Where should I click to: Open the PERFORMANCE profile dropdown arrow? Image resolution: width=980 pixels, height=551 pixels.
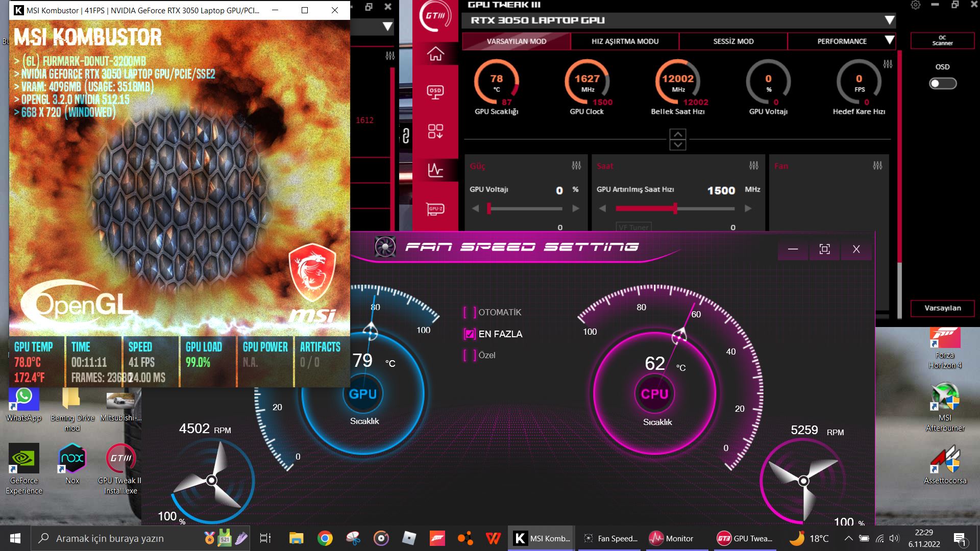point(889,40)
